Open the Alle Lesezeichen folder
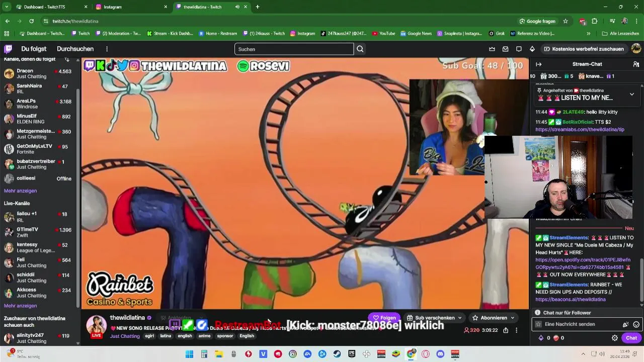The image size is (644, 362). pos(620,34)
